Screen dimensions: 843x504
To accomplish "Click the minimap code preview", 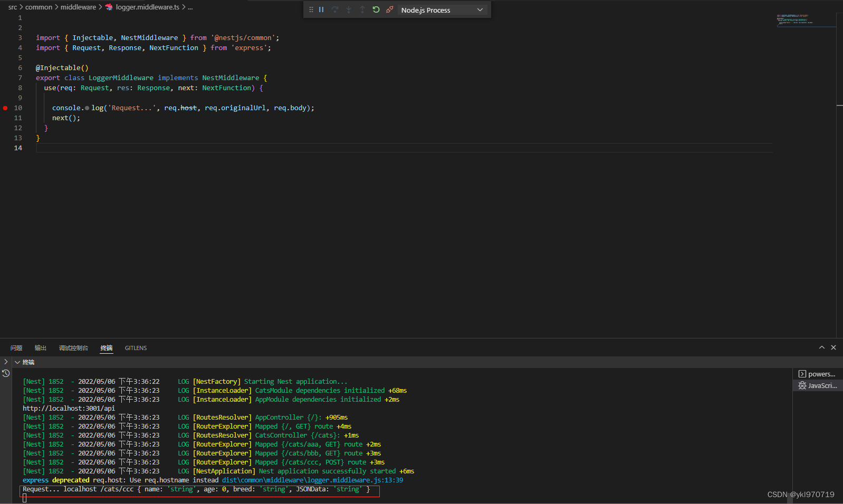I will click(795, 20).
